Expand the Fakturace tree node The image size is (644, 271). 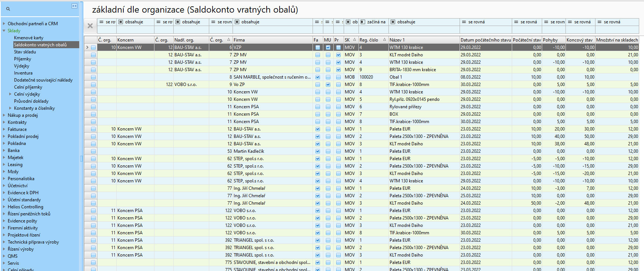coord(4,129)
